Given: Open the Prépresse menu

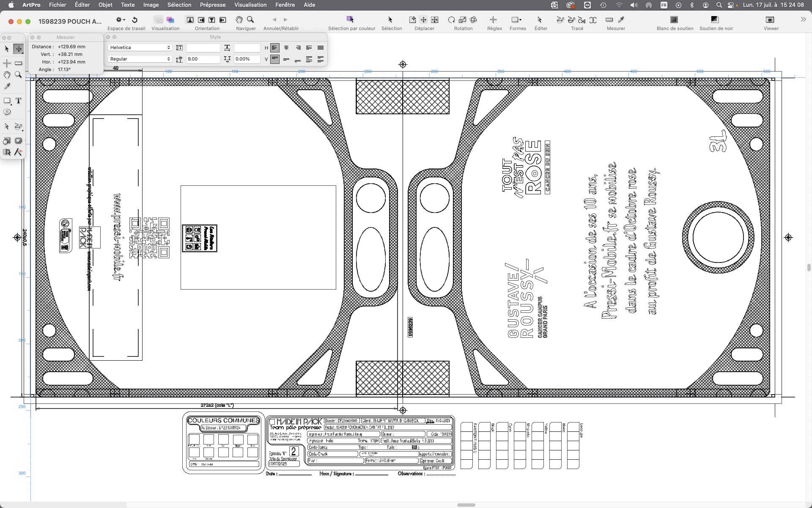Looking at the screenshot, I should pyautogui.click(x=212, y=5).
